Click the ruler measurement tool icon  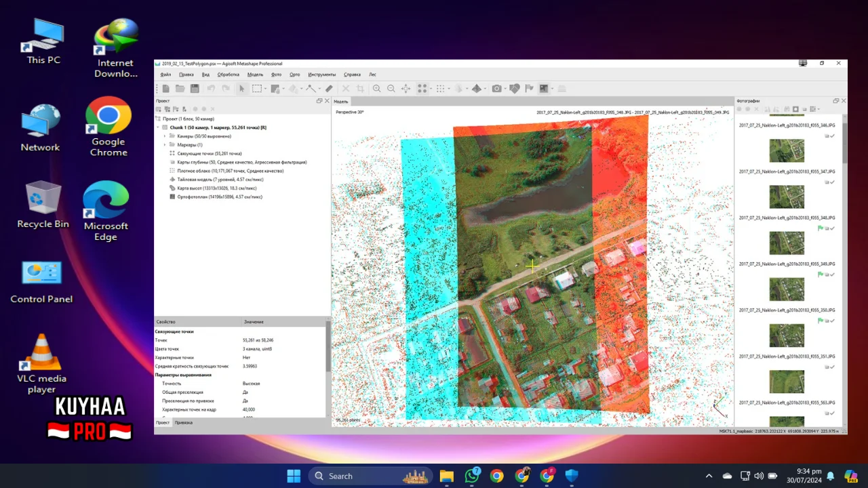(x=329, y=88)
